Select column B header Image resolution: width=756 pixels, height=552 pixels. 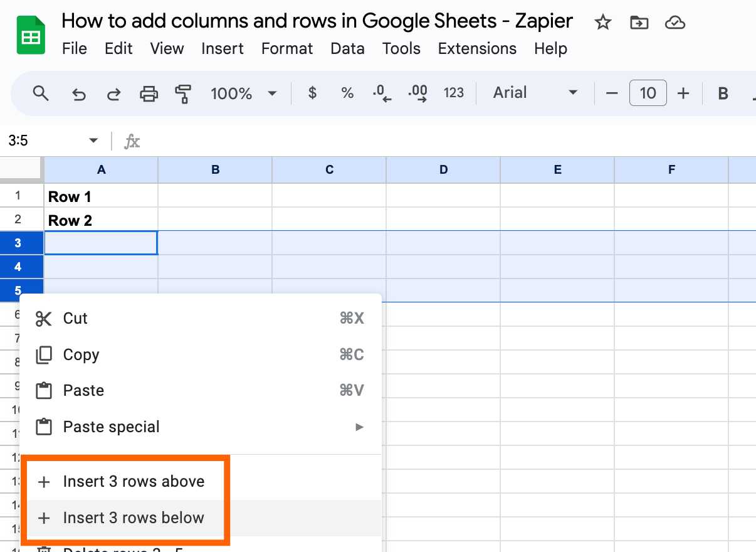click(x=215, y=170)
